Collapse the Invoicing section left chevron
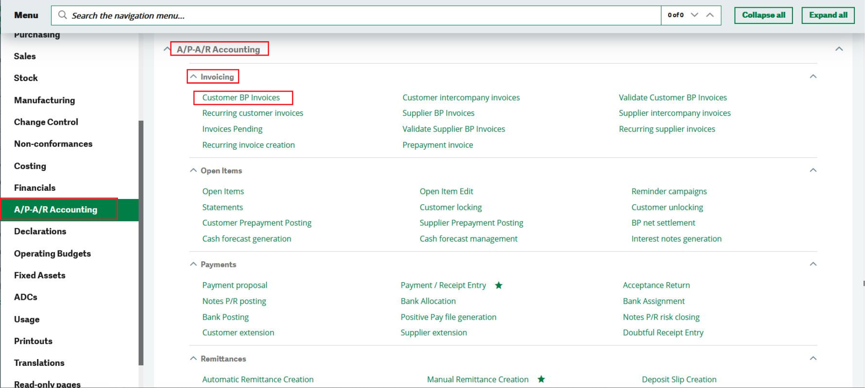Screen dimensions: 868x388 193,77
